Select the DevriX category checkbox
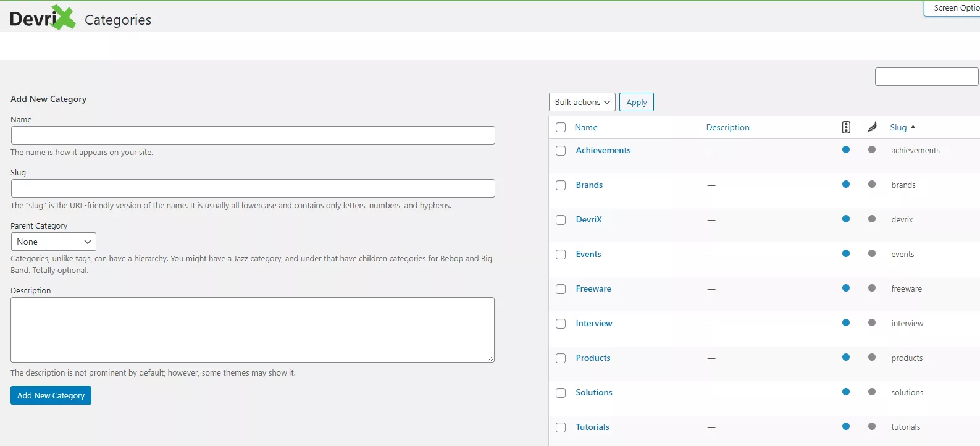 click(x=561, y=220)
